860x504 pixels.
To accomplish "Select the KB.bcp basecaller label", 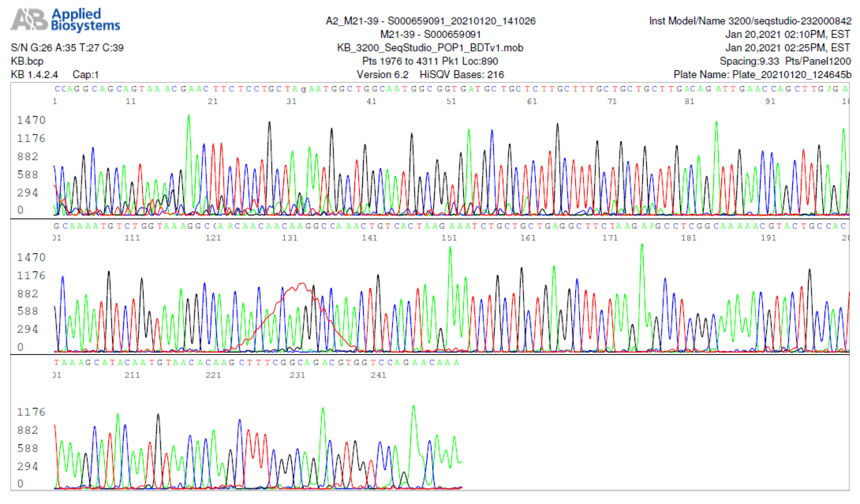I will [x=27, y=61].
